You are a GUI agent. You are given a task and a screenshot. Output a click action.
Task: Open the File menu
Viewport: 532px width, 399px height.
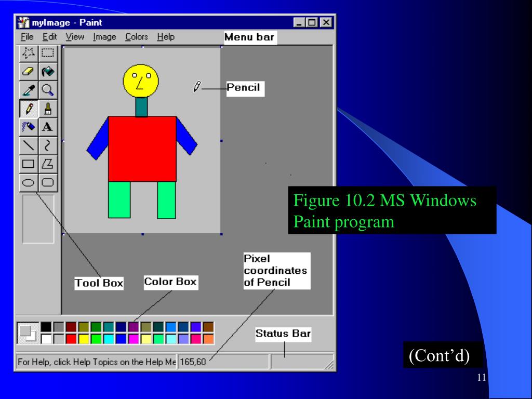pyautogui.click(x=27, y=37)
